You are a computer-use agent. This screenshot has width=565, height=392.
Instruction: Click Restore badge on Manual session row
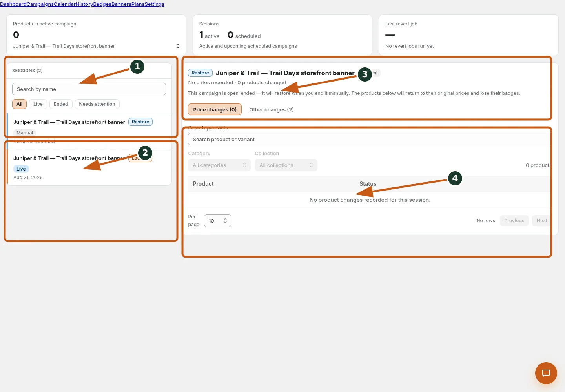[140, 122]
